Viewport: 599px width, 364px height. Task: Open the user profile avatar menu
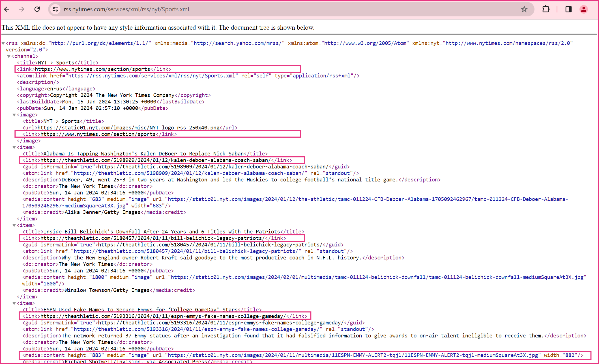click(x=584, y=9)
